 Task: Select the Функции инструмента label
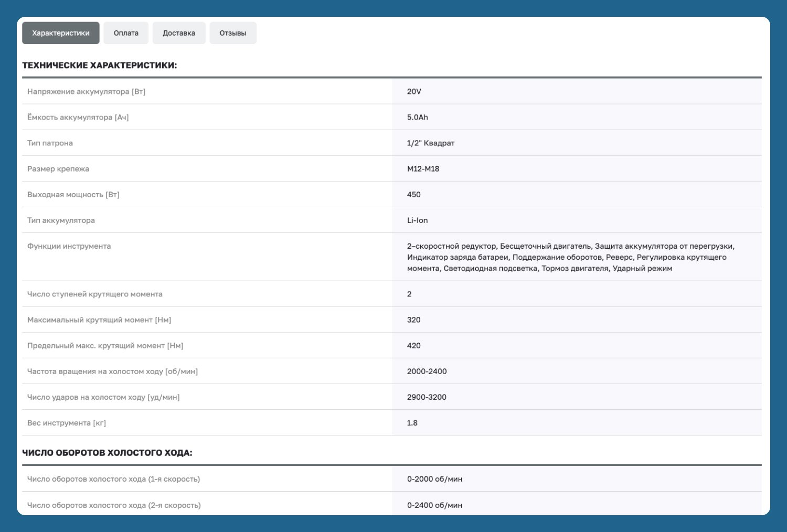point(69,246)
